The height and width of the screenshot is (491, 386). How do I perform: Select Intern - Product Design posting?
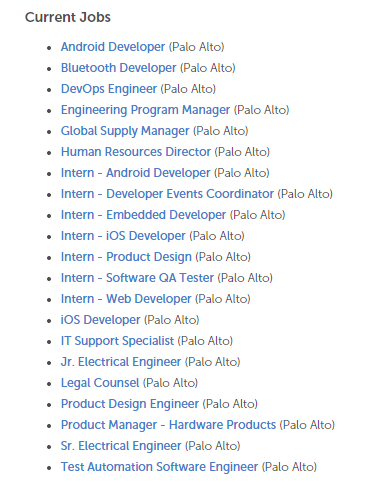pyautogui.click(x=126, y=257)
